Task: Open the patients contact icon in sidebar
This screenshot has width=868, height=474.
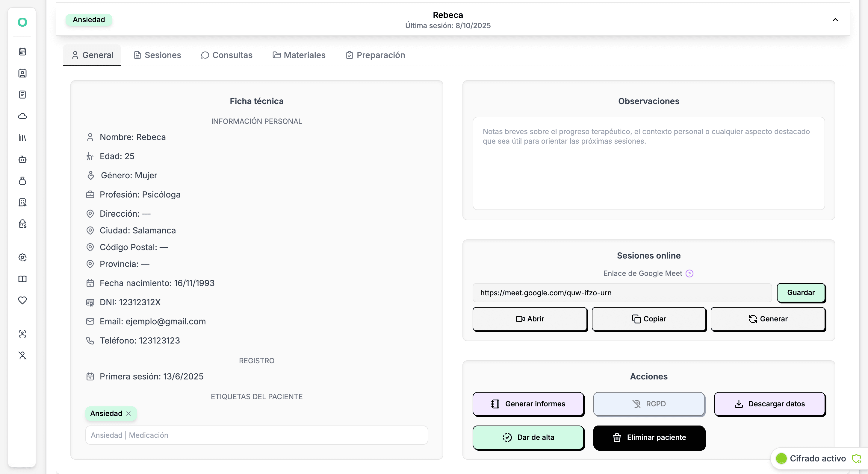Action: (x=22, y=73)
